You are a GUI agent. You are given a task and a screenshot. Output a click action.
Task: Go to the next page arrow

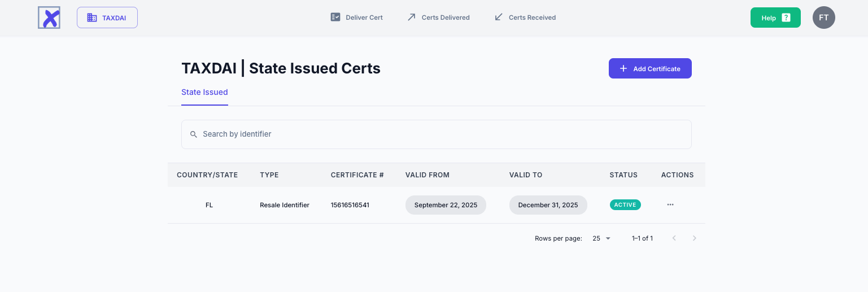tap(694, 238)
